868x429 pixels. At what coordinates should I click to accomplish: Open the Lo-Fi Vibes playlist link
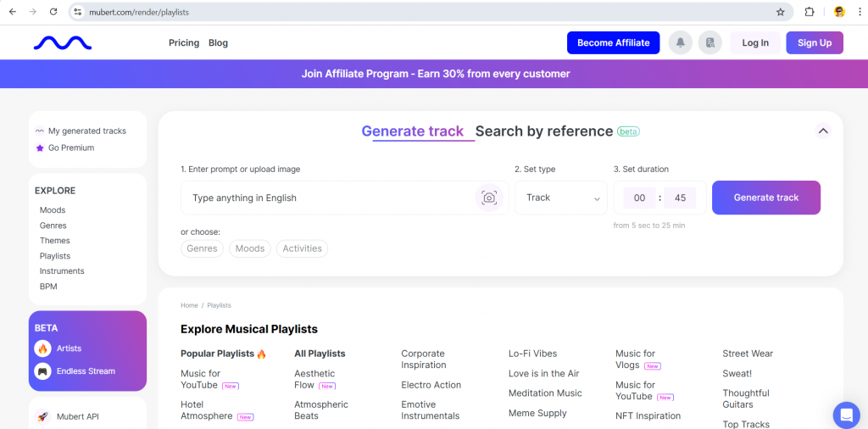point(532,354)
